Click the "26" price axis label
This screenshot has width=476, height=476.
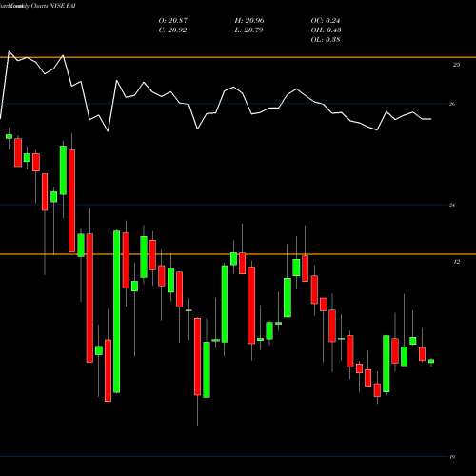coord(452,104)
